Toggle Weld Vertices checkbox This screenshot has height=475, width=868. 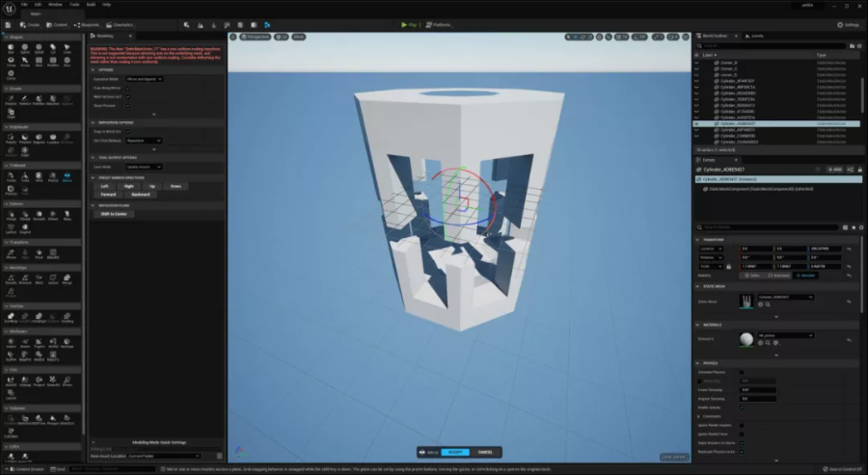point(127,96)
